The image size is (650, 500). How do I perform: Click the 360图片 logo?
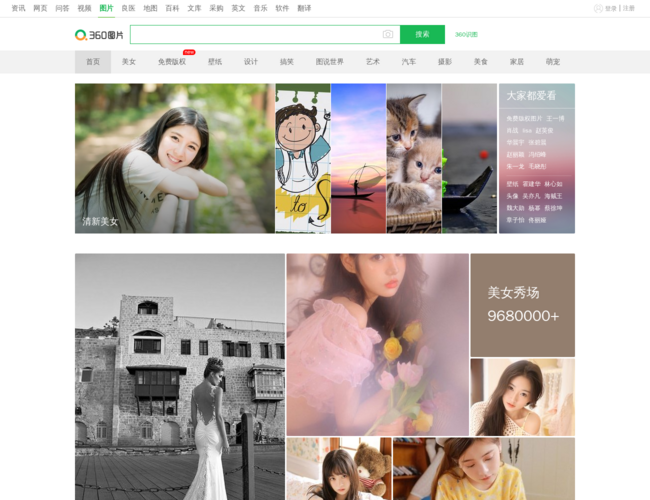[x=99, y=35]
